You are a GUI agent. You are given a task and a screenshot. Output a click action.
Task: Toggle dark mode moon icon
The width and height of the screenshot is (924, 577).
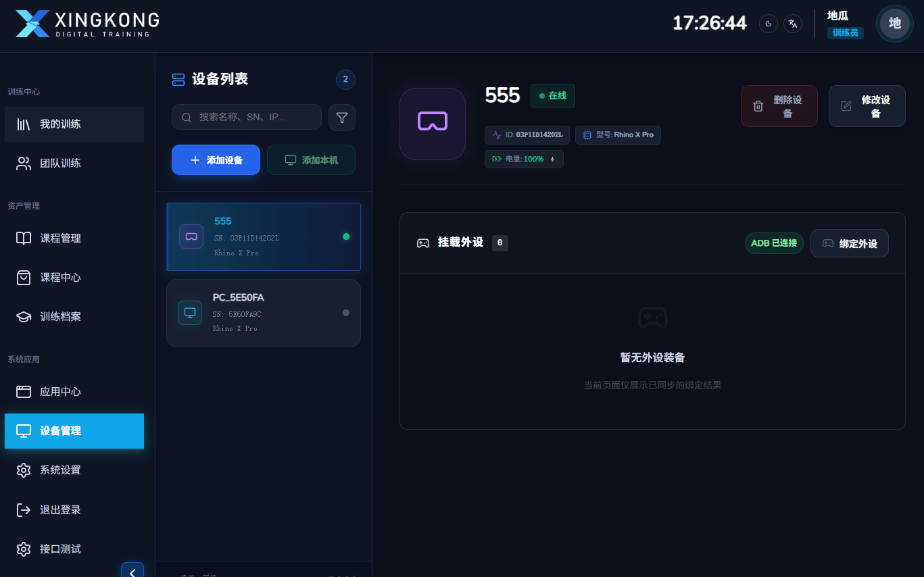pyautogui.click(x=769, y=24)
